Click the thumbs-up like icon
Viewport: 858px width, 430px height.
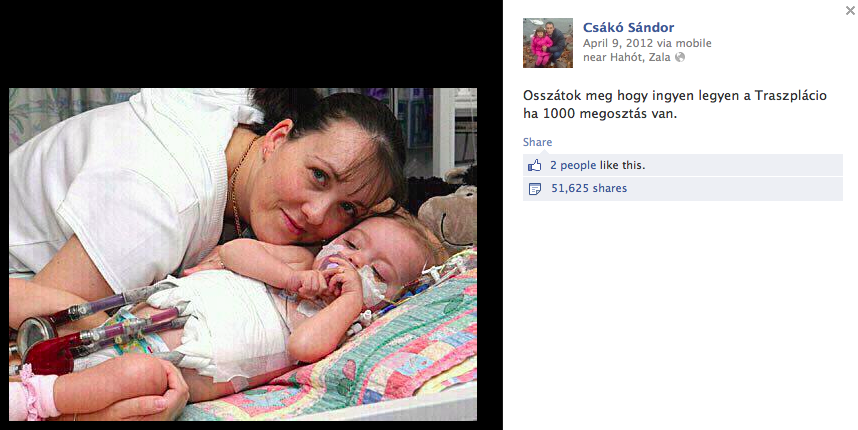point(535,165)
